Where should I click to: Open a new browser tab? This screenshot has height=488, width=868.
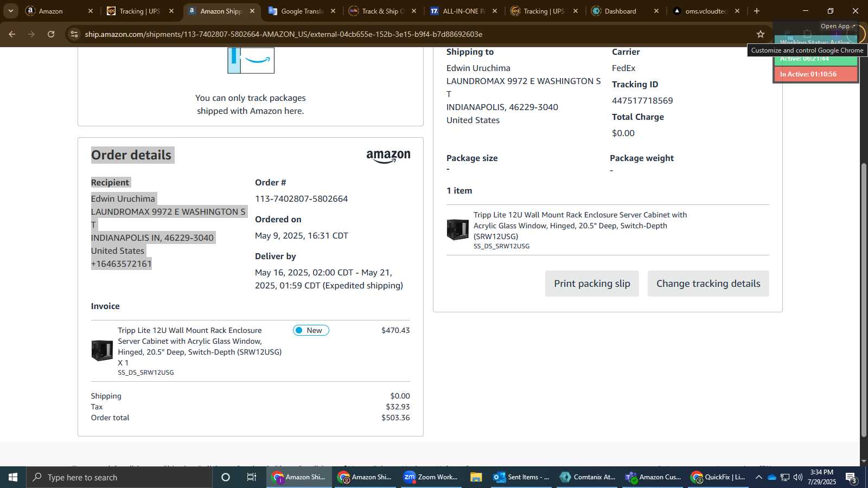pos(757,11)
